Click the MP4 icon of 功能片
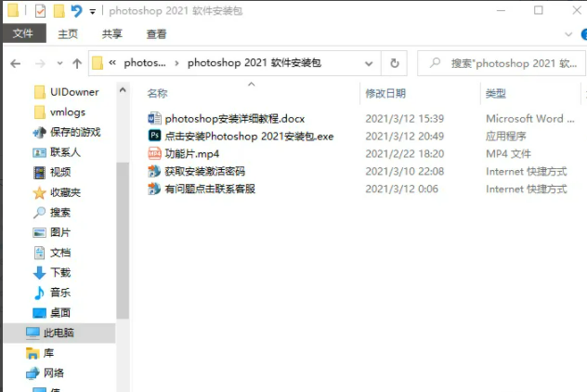Screen dimensions: 587x392 point(154,153)
